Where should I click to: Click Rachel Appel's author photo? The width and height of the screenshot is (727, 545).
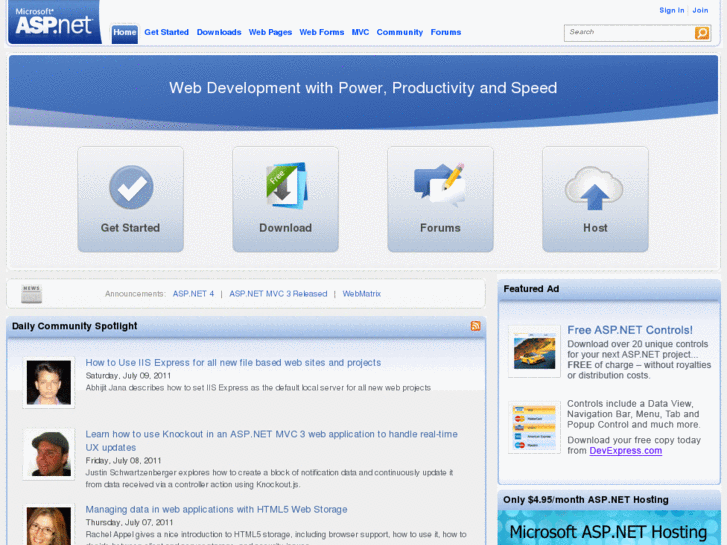coord(49,526)
